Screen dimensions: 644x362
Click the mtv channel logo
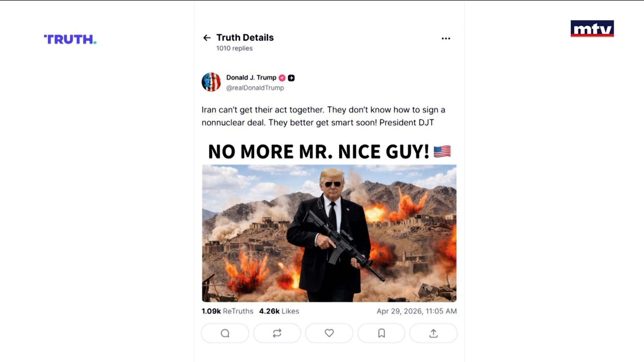[592, 29]
